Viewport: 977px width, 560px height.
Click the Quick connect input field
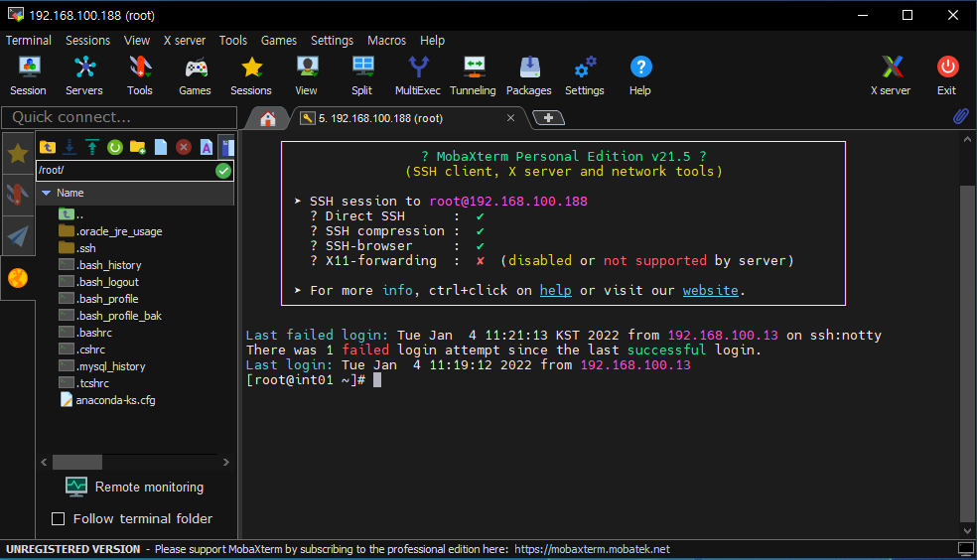[119, 117]
